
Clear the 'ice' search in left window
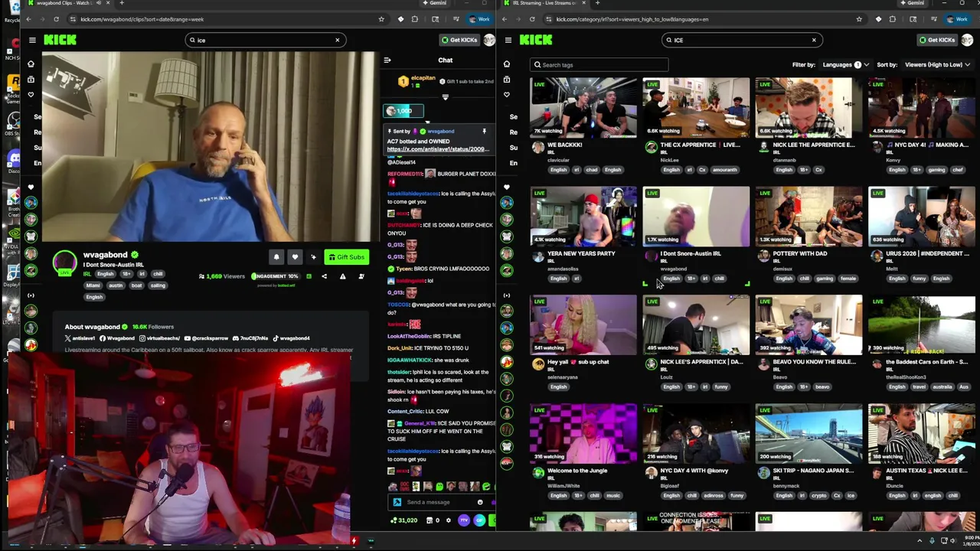pos(337,40)
